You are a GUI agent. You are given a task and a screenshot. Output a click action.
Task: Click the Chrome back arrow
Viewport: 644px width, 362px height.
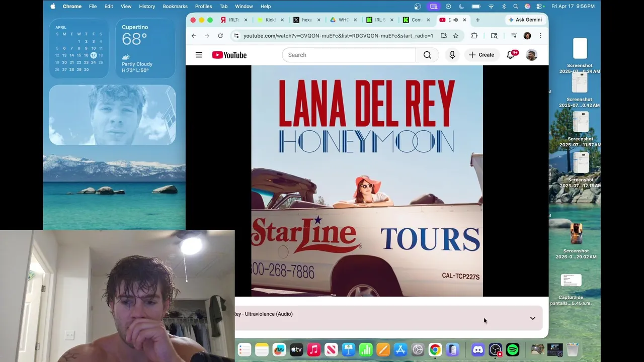point(194,36)
